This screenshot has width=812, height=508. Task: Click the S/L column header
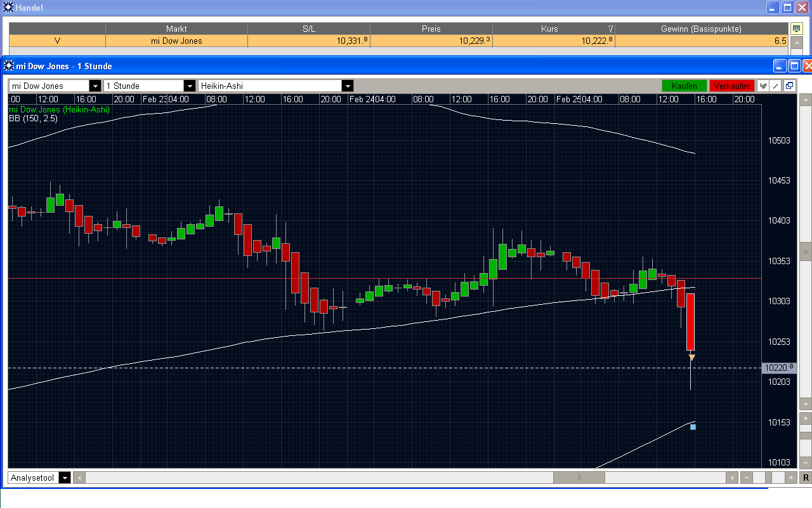pyautogui.click(x=309, y=29)
